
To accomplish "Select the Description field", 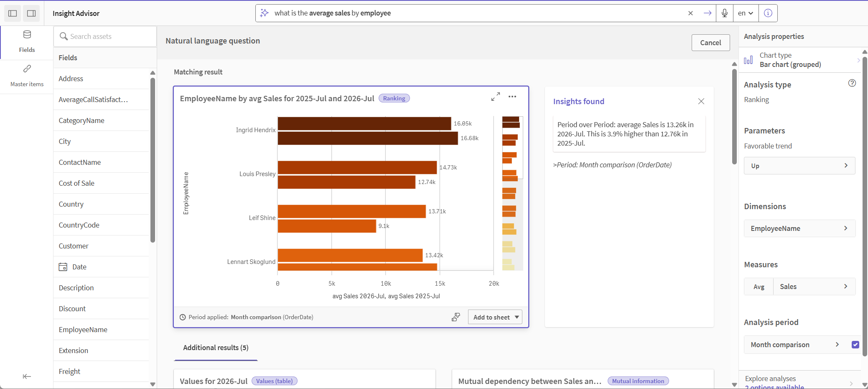I will click(101, 288).
